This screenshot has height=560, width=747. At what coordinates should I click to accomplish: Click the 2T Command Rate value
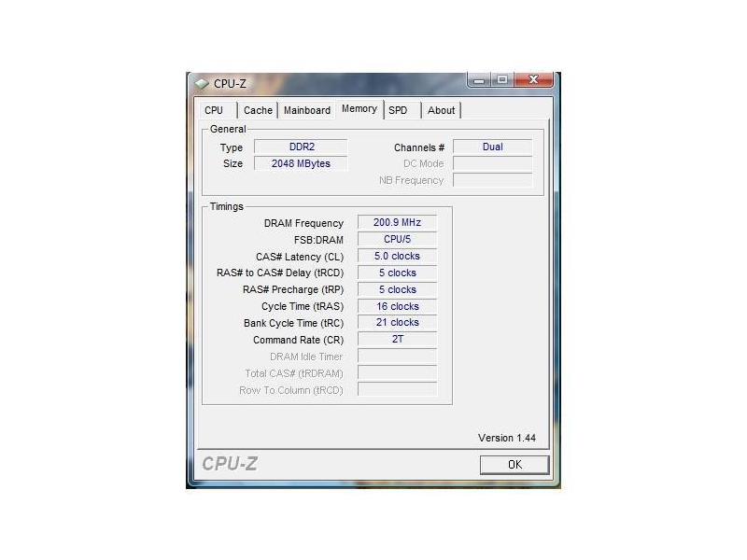coord(398,339)
